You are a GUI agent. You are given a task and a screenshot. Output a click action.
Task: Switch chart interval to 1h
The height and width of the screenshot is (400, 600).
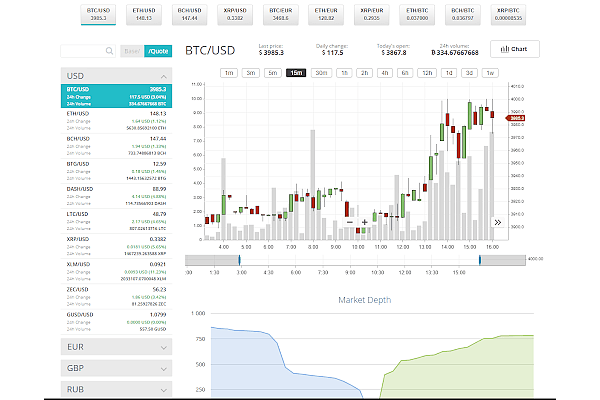point(344,73)
